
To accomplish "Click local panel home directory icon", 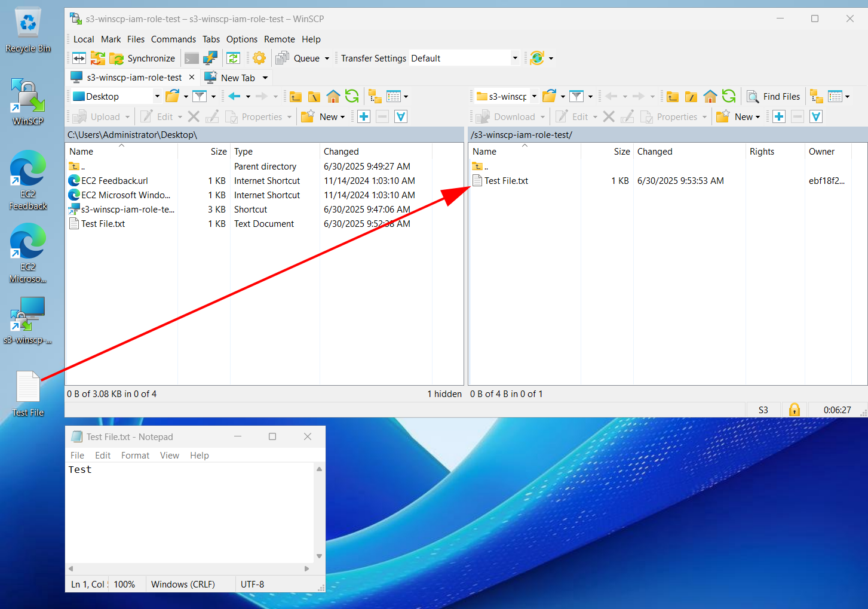I will (333, 96).
